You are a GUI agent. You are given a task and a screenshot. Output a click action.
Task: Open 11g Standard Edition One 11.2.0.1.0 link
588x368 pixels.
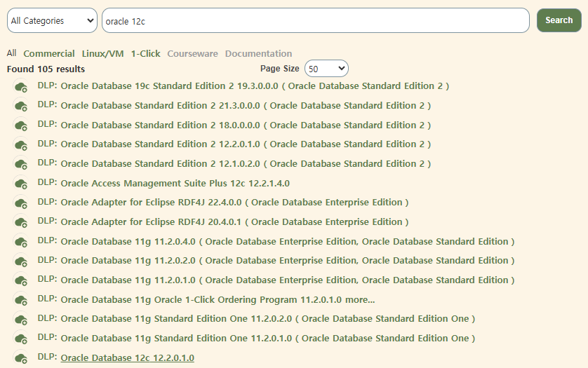[268, 338]
